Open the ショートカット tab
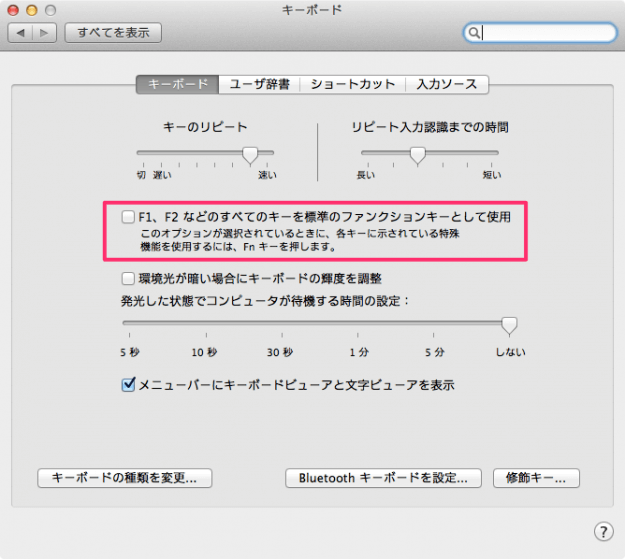This screenshot has width=625, height=559. click(x=353, y=84)
